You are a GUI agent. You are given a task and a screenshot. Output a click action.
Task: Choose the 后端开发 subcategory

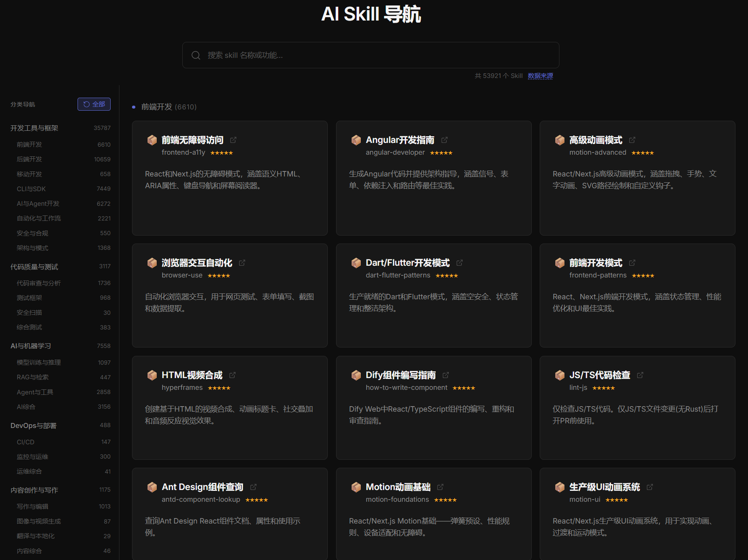(x=63, y=159)
